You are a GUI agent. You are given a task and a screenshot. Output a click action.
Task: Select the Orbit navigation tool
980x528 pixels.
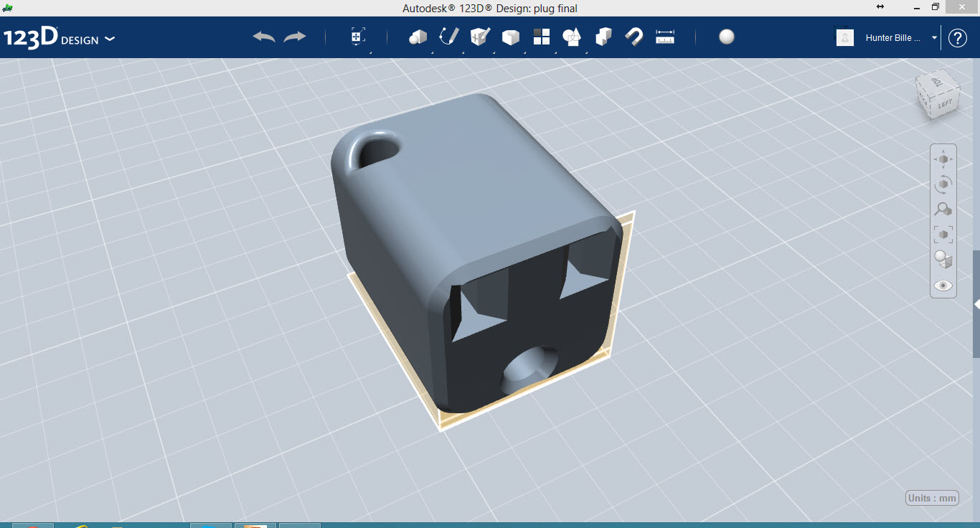click(x=943, y=184)
